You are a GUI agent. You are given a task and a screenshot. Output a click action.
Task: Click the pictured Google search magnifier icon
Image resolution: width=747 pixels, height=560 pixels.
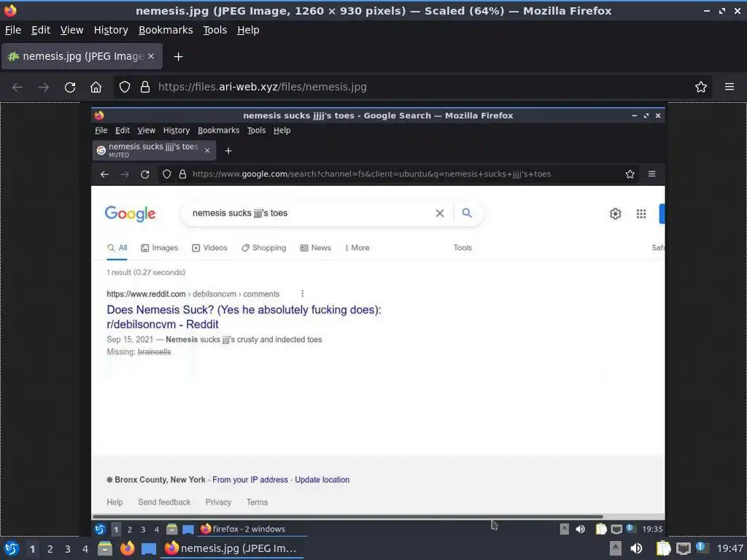pyautogui.click(x=467, y=213)
